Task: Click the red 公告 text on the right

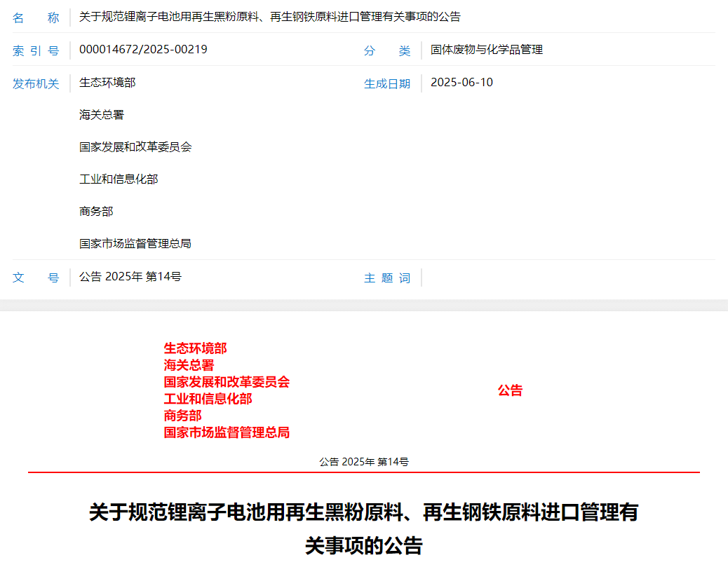Action: point(510,390)
